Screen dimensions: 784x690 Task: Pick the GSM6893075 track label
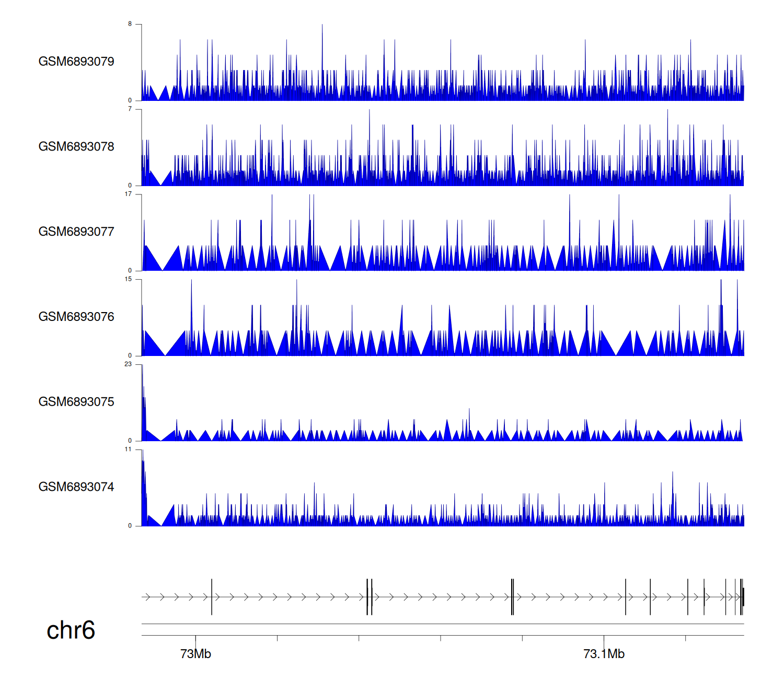(76, 402)
